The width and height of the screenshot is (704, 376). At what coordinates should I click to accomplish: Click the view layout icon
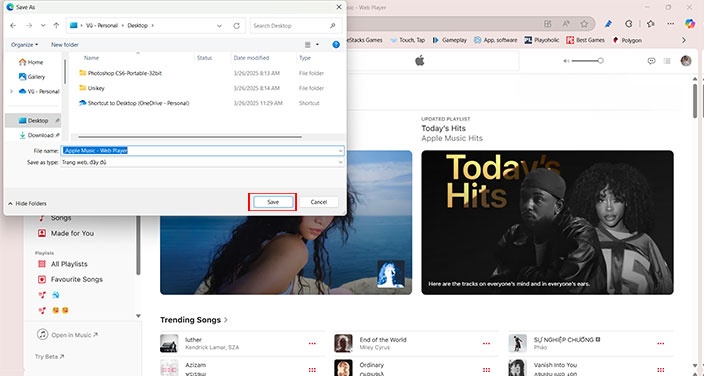(308, 44)
